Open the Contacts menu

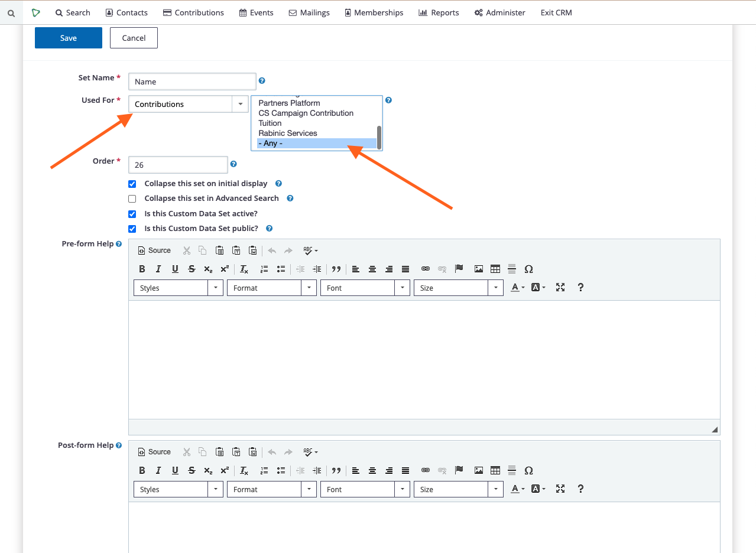coord(126,12)
